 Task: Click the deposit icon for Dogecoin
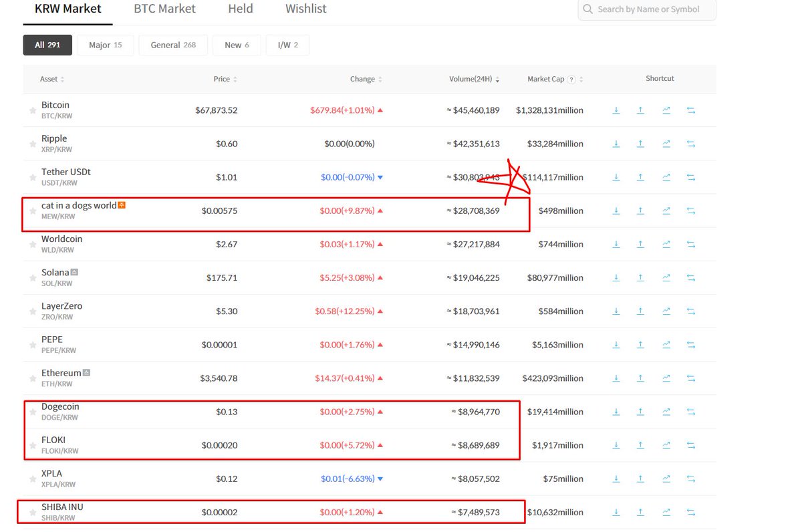[616, 412]
